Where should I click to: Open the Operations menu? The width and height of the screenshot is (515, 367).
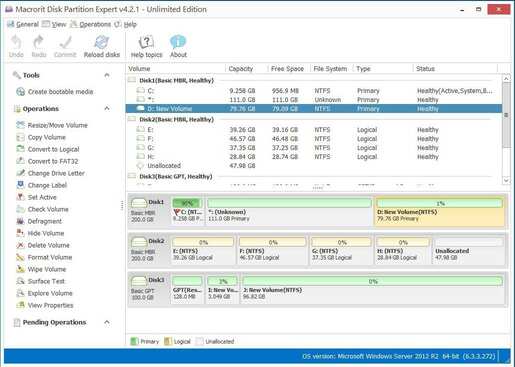pyautogui.click(x=91, y=24)
